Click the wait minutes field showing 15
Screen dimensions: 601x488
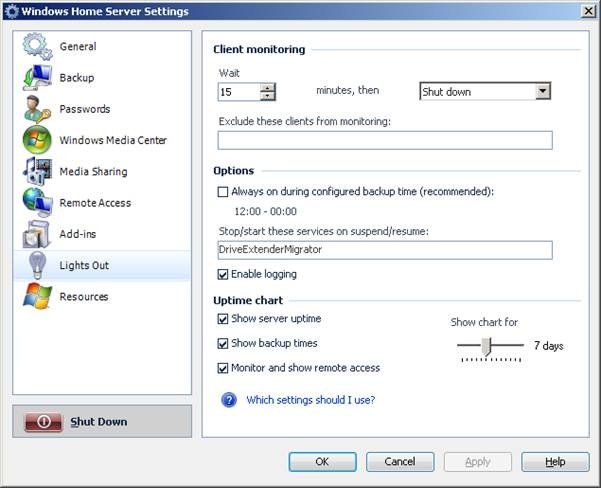click(239, 92)
